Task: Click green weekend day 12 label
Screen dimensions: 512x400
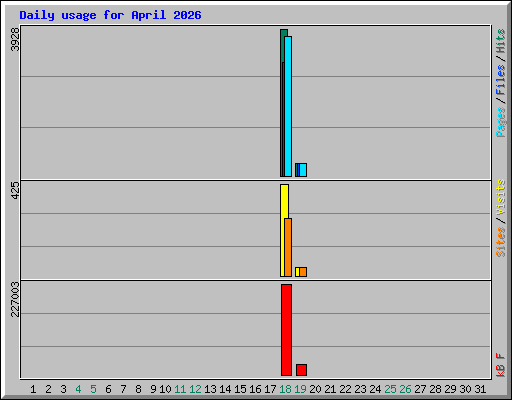Action: tap(195, 389)
